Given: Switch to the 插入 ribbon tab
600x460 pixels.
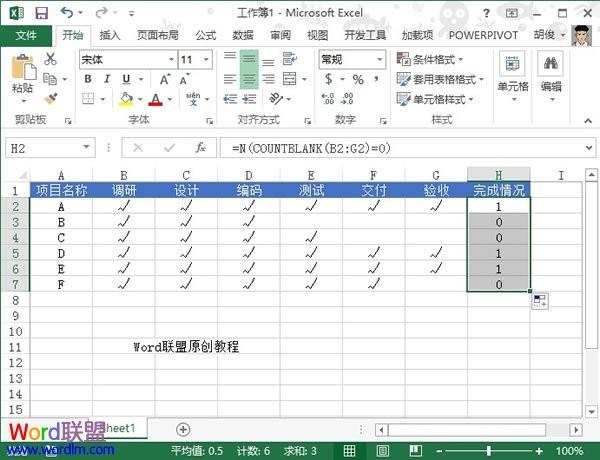Looking at the screenshot, I should coord(110,35).
